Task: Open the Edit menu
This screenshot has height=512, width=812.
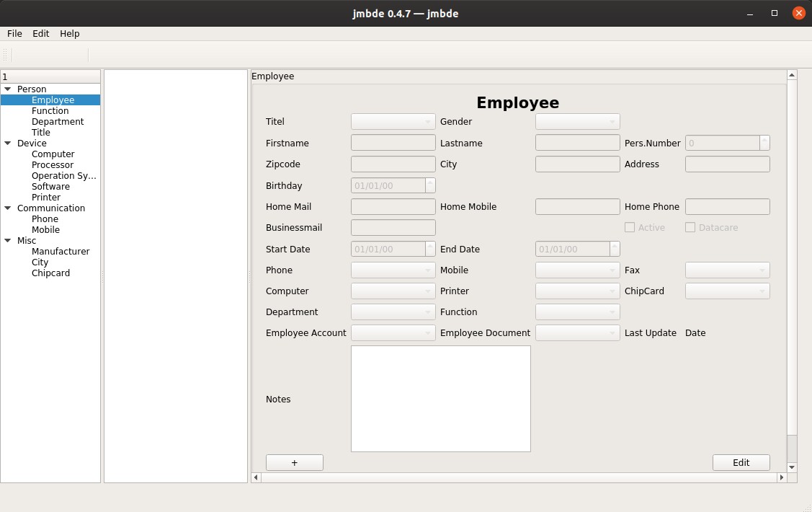Action: click(40, 34)
